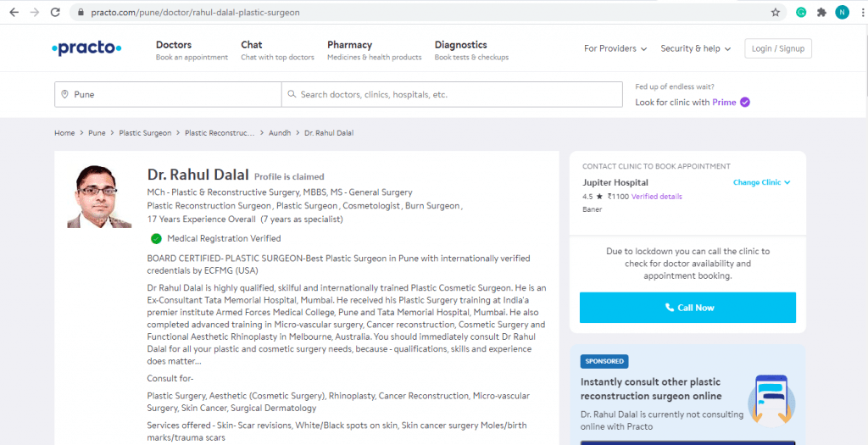Expand the For Providers dropdown
The width and height of the screenshot is (868, 445).
click(x=615, y=49)
